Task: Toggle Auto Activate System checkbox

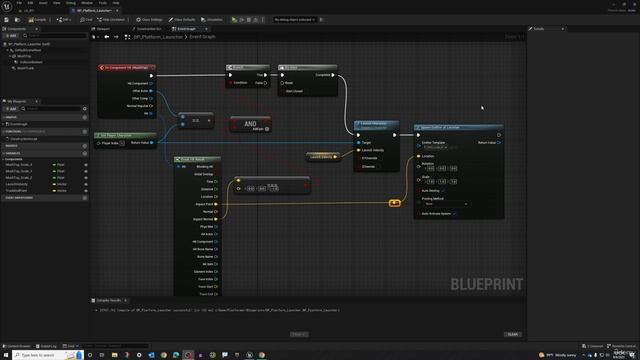Action: (x=454, y=213)
